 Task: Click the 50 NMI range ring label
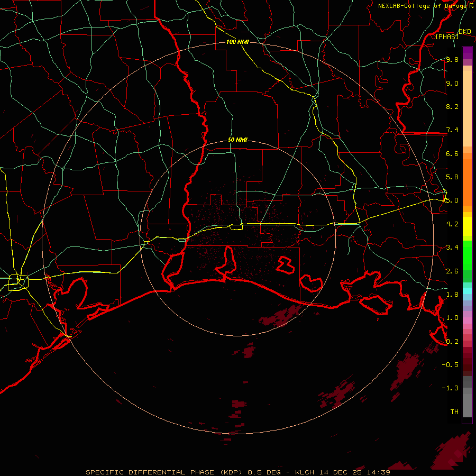[x=237, y=140]
